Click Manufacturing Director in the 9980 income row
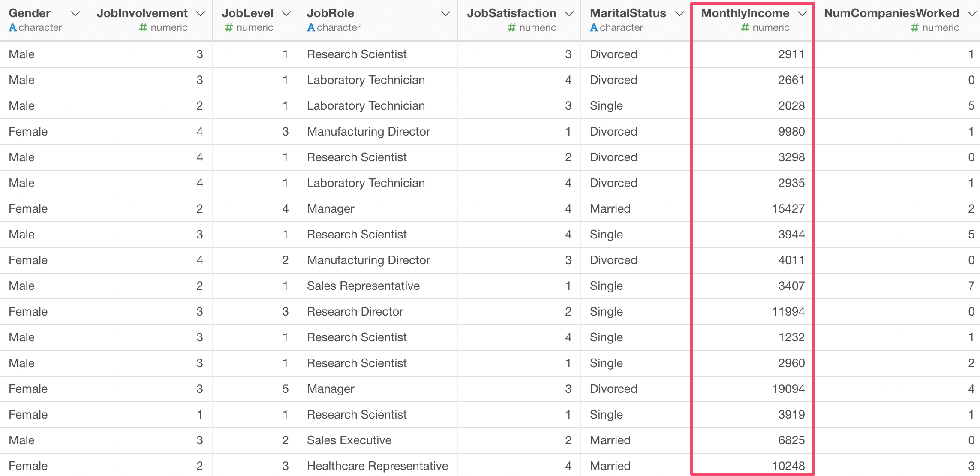The image size is (980, 476). (368, 132)
